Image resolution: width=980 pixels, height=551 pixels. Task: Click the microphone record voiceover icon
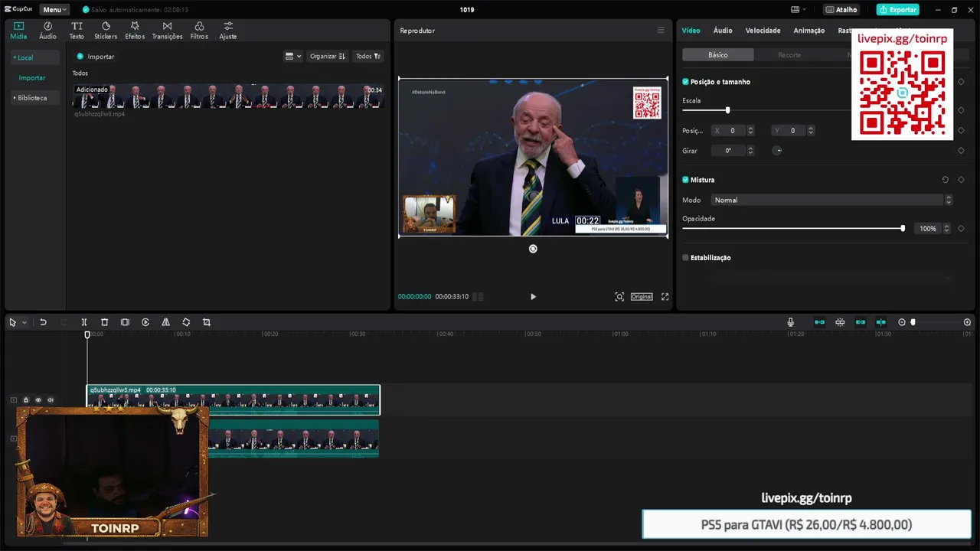tap(791, 322)
